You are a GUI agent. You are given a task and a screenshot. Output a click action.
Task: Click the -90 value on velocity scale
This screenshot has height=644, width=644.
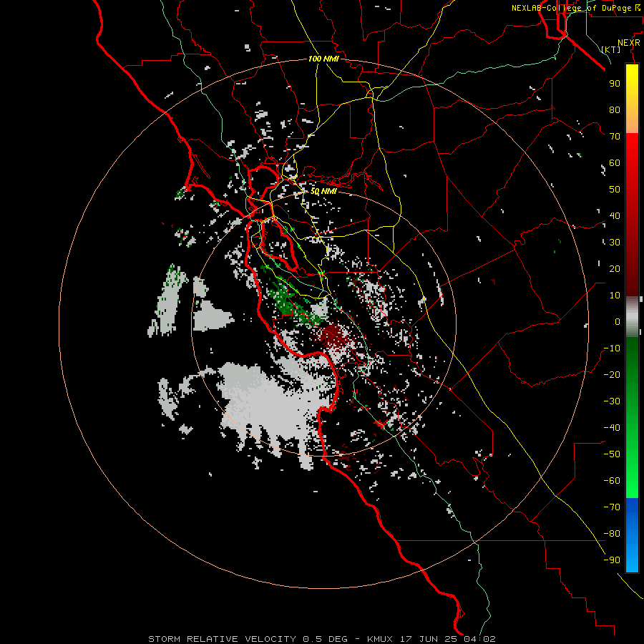(x=612, y=560)
